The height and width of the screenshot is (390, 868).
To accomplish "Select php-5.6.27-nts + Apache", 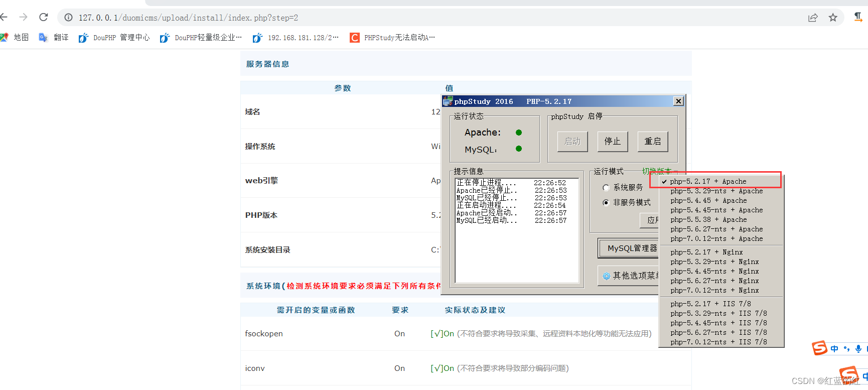I will pos(720,229).
